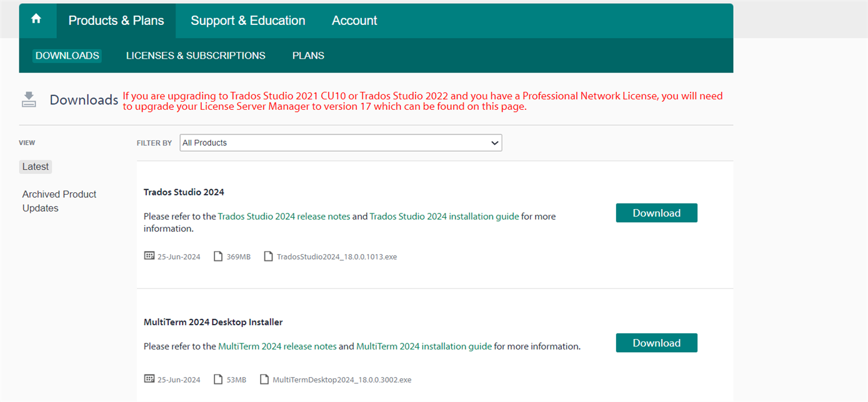Click the VIEW sidebar label

tap(27, 143)
